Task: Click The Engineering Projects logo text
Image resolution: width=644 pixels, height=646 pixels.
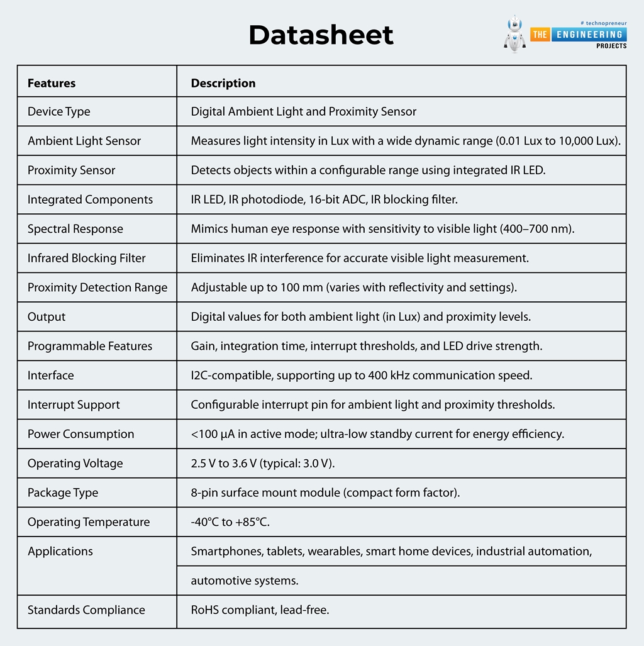Action: point(579,35)
